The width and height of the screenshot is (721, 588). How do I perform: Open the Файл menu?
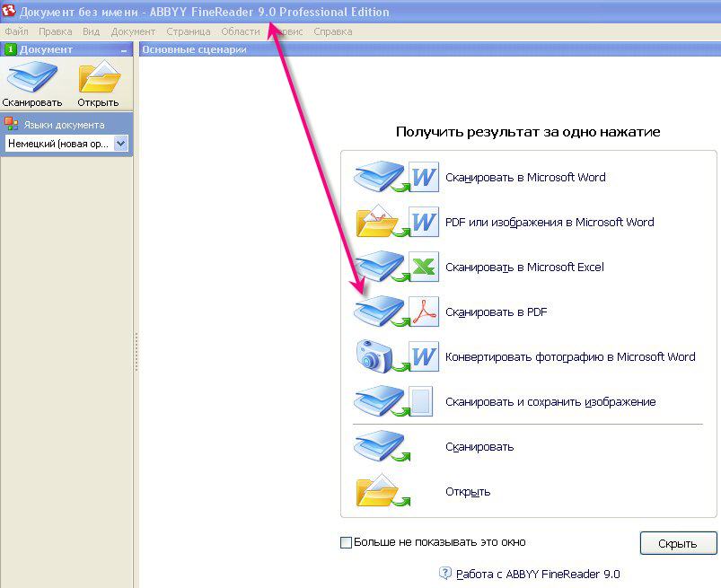click(16, 31)
